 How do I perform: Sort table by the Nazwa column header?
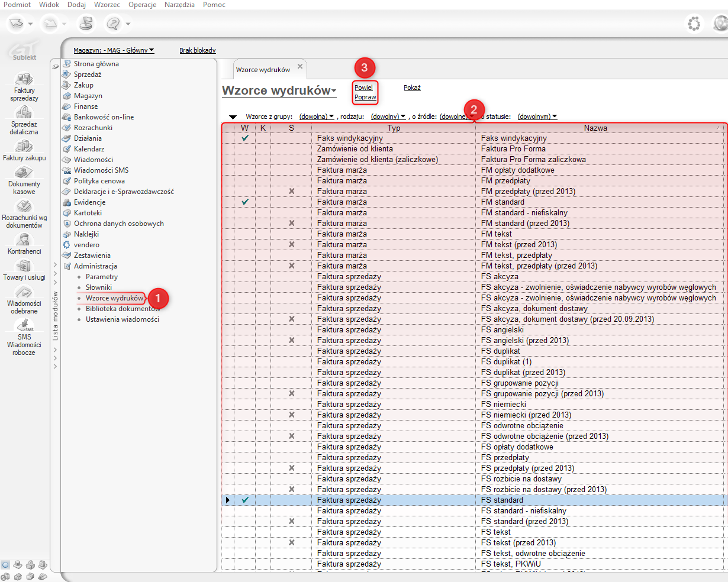point(595,128)
